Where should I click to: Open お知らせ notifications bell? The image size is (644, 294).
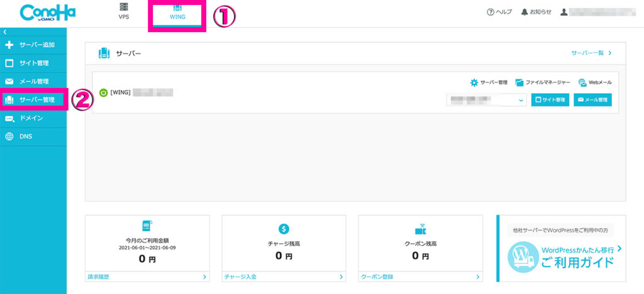click(536, 13)
